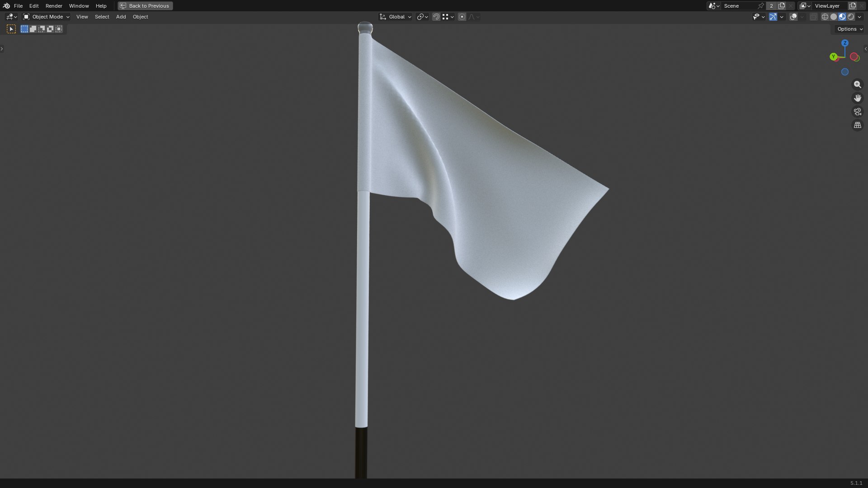Open the Global transform orientation dropdown
Screen dimensions: 868x488
396,17
